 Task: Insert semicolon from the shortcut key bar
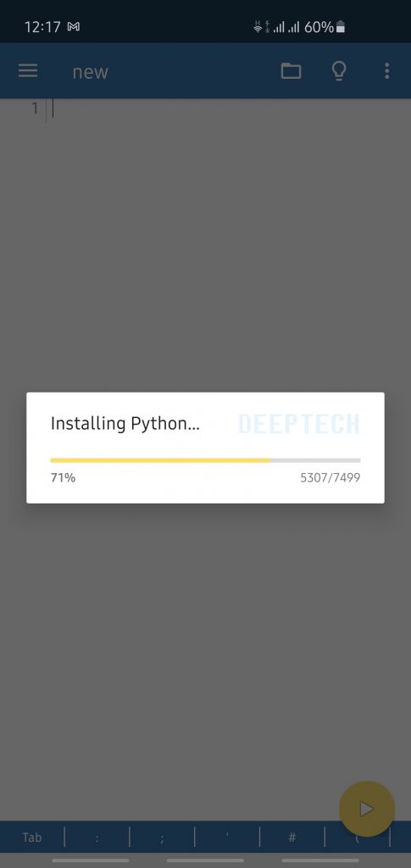pyautogui.click(x=162, y=837)
